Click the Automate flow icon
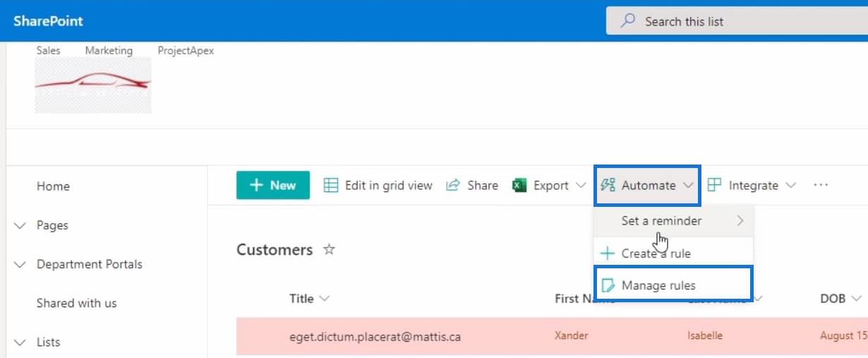Viewport: 868px width, 358px height. click(608, 185)
